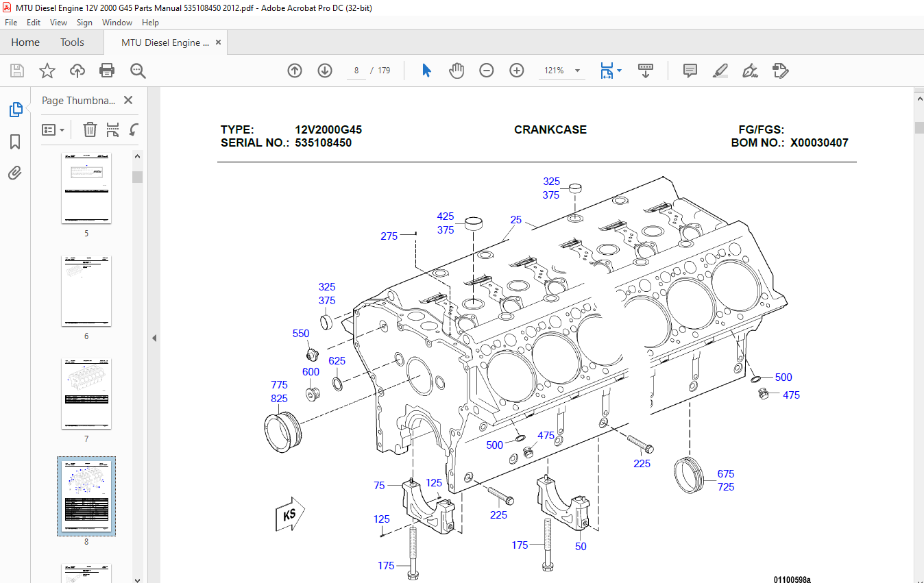Collapse the left navigation pane arrow
This screenshot has width=924, height=583.
click(154, 338)
